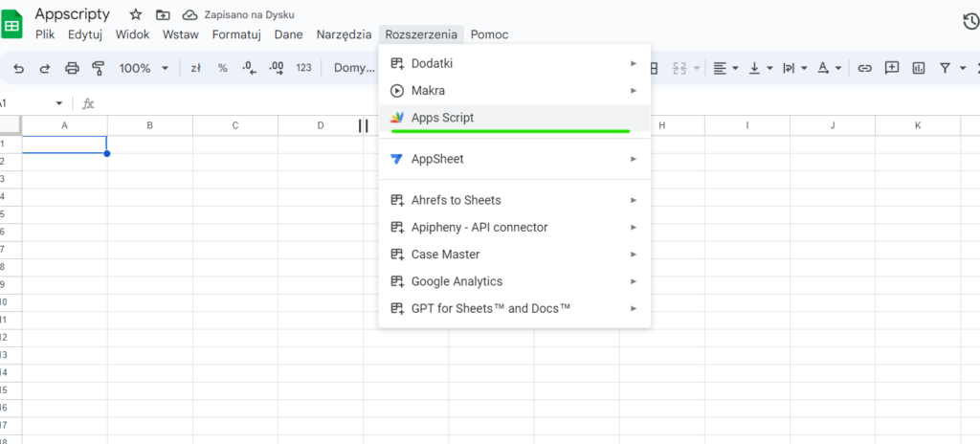Open the Edytuj menu

click(x=85, y=35)
